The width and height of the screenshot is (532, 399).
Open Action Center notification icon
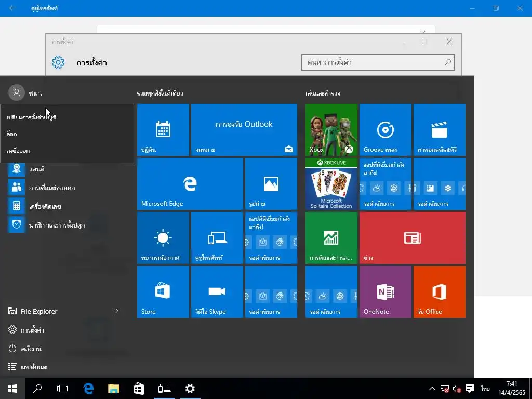pyautogui.click(x=470, y=389)
